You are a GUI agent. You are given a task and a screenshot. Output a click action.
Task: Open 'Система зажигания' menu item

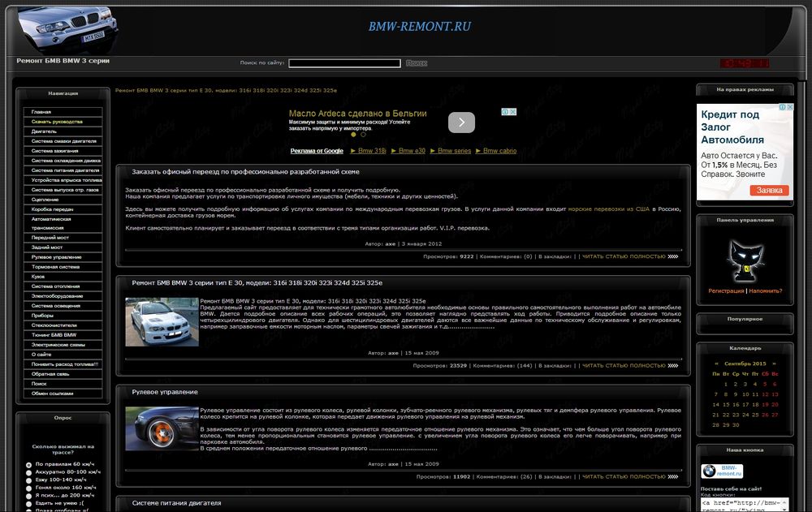[63, 151]
